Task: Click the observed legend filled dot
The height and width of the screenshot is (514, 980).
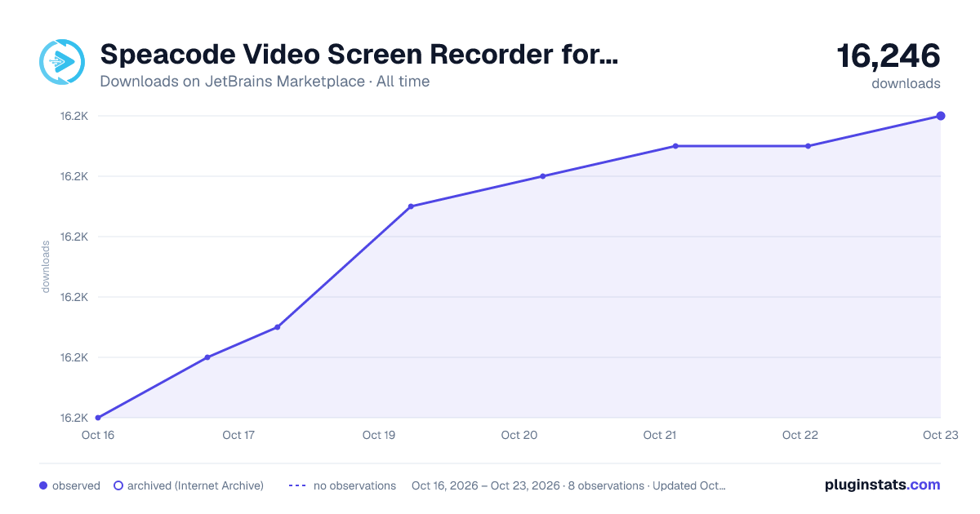Action: [43, 485]
